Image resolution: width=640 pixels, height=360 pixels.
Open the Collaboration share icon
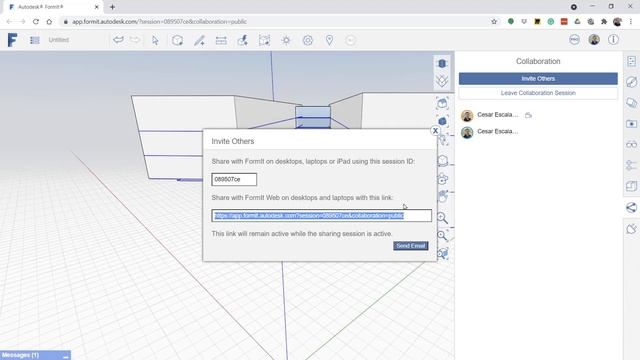(631, 207)
